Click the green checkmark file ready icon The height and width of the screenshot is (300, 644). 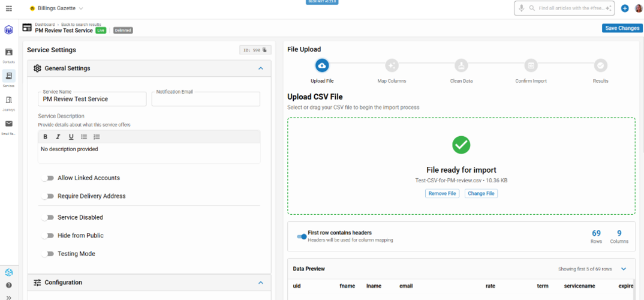tap(461, 145)
